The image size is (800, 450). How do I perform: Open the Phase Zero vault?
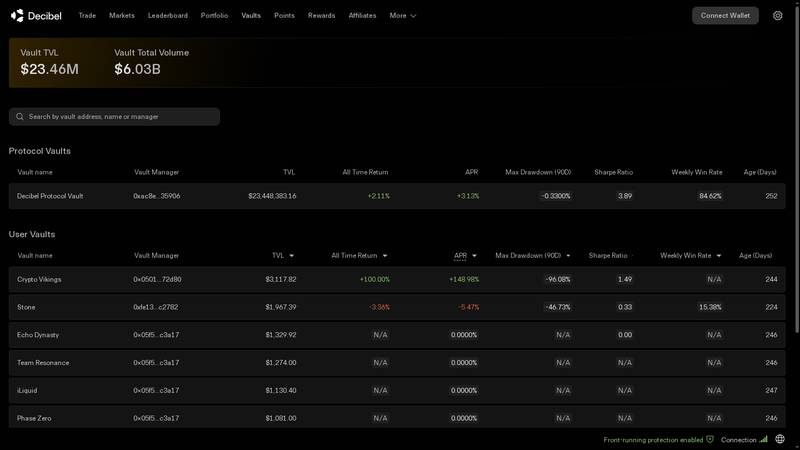pyautogui.click(x=397, y=417)
